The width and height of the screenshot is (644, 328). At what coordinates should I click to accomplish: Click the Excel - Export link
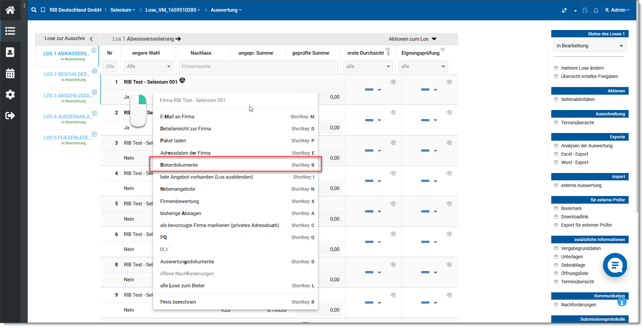point(575,154)
